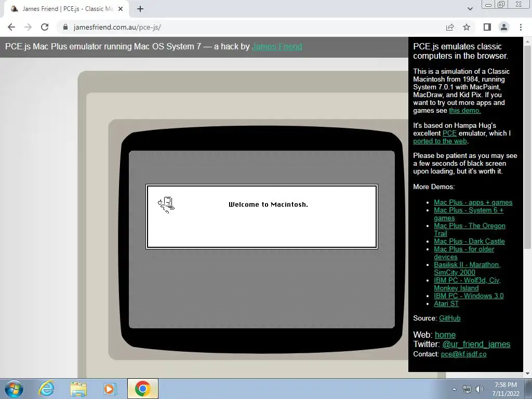The height and width of the screenshot is (399, 532).
Task: Open a new tab with plus button
Action: pyautogui.click(x=140, y=9)
